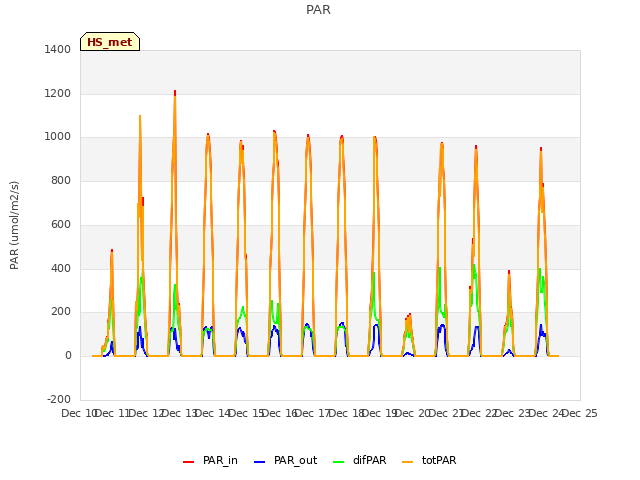This screenshot has height=480, width=640.
Task: Toggle the PAR_in legend entry
Action: [211, 460]
